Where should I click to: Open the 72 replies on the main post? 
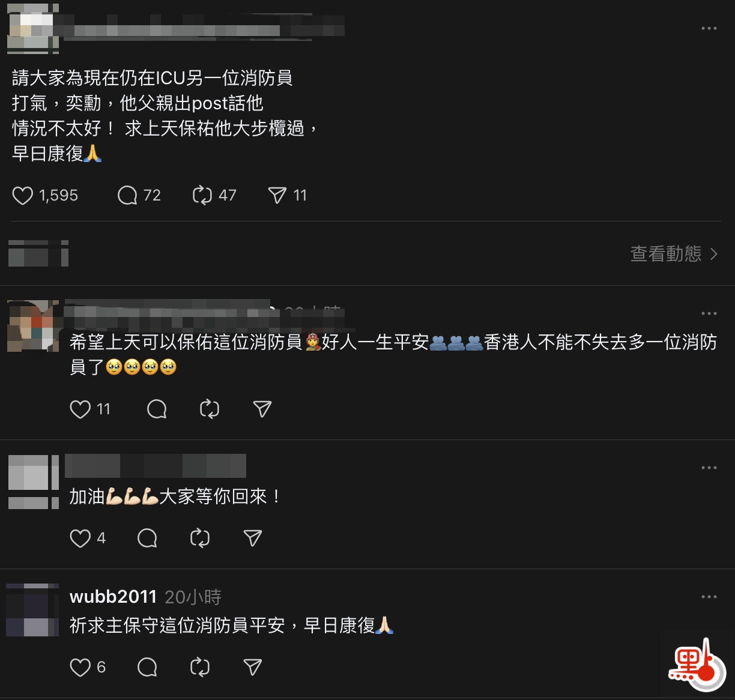coord(127,196)
